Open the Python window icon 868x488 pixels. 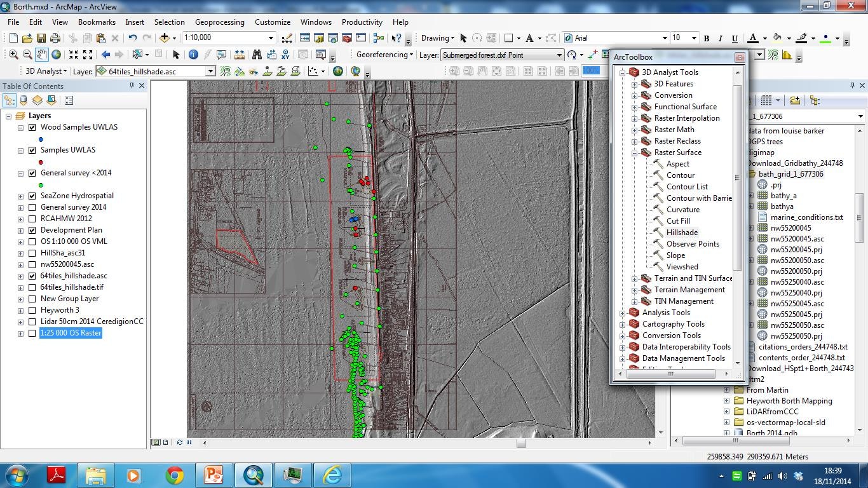coord(361,38)
